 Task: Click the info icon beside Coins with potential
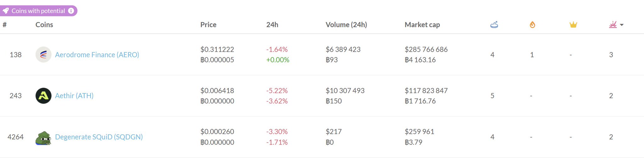(x=71, y=11)
